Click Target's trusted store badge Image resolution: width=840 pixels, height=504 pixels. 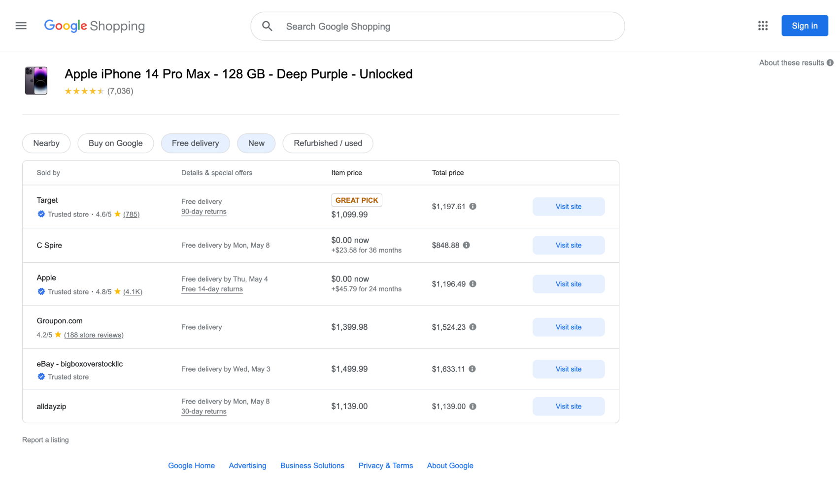41,214
